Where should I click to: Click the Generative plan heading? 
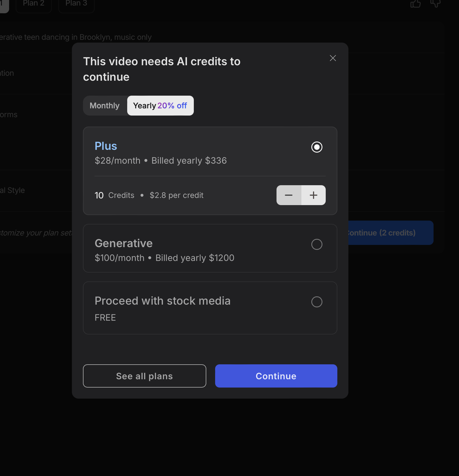click(124, 243)
